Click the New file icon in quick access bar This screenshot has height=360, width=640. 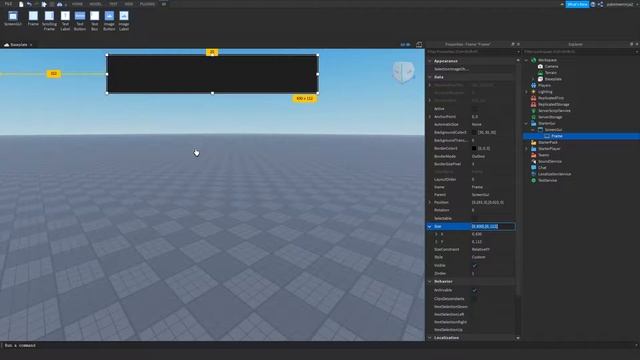click(x=21, y=4)
